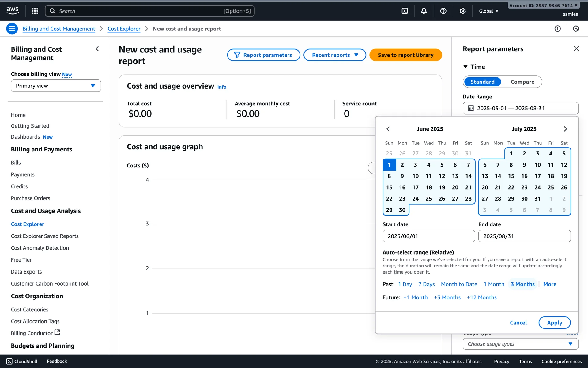
Task: Open the help question mark icon
Action: click(x=443, y=11)
